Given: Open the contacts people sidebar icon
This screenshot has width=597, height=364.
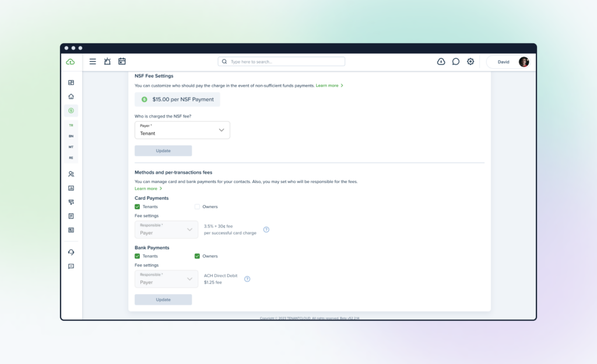Looking at the screenshot, I should pyautogui.click(x=71, y=174).
